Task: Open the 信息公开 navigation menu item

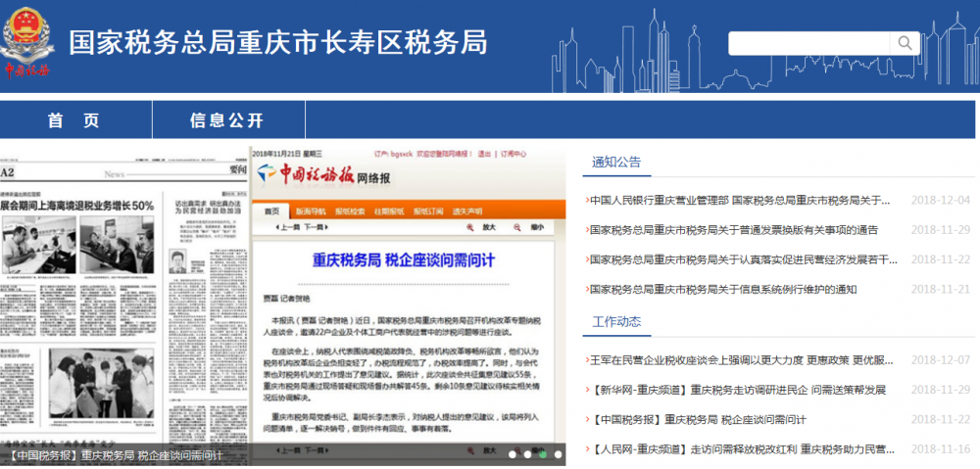Action: [x=227, y=120]
